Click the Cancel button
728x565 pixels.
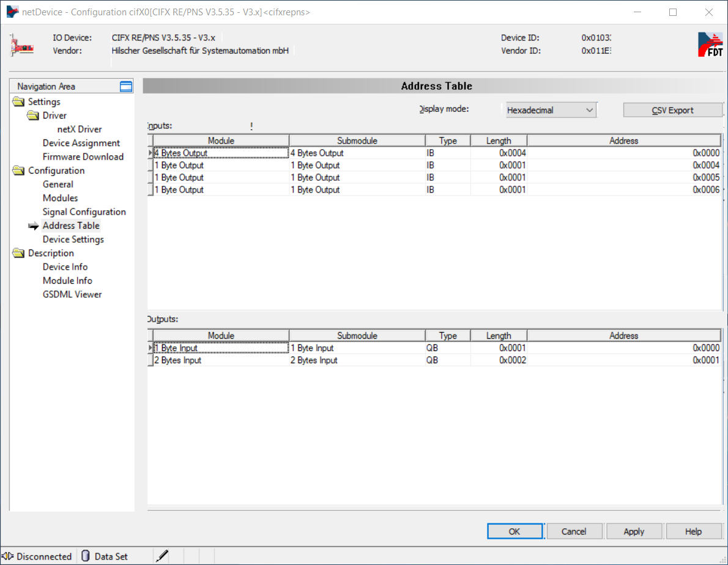click(574, 531)
